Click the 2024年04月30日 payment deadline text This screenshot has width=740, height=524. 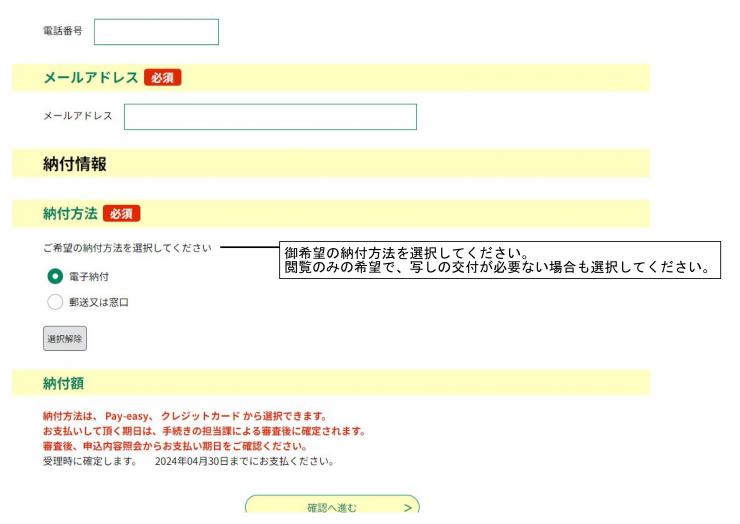[x=244, y=461]
